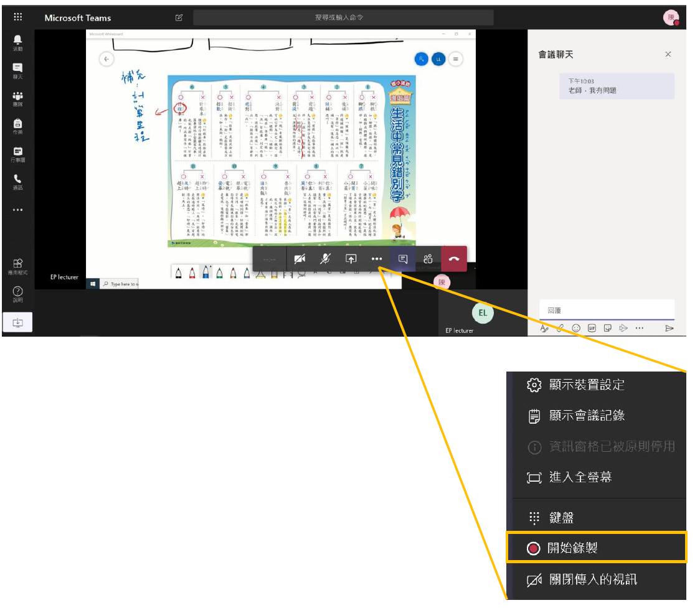
Task: Open the app launcher grid icon
Action: [18, 17]
